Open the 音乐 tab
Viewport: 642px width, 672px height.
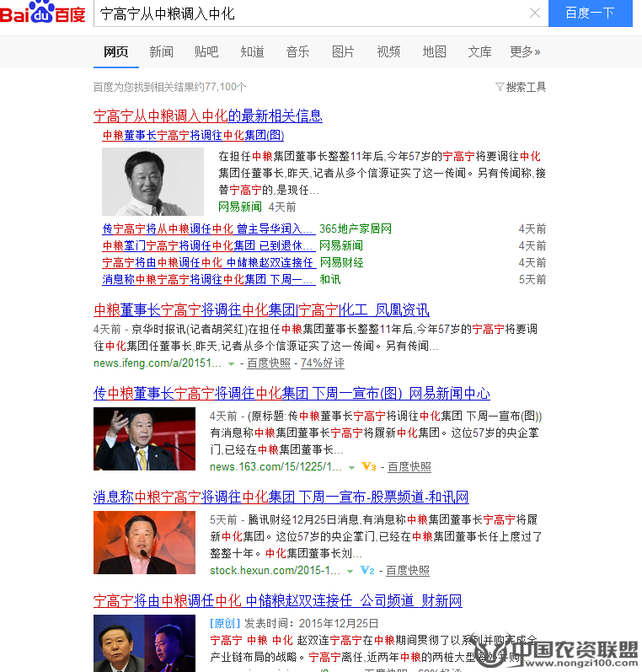(297, 52)
